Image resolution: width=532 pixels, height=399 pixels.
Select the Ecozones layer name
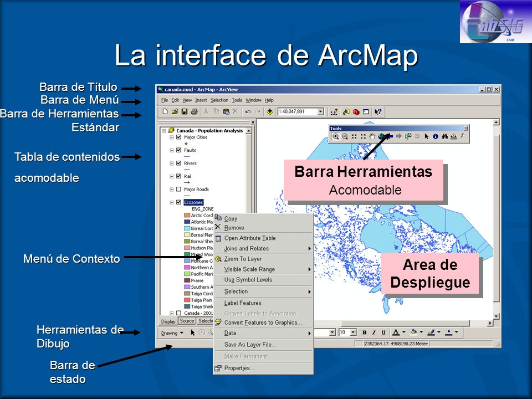[x=193, y=202]
